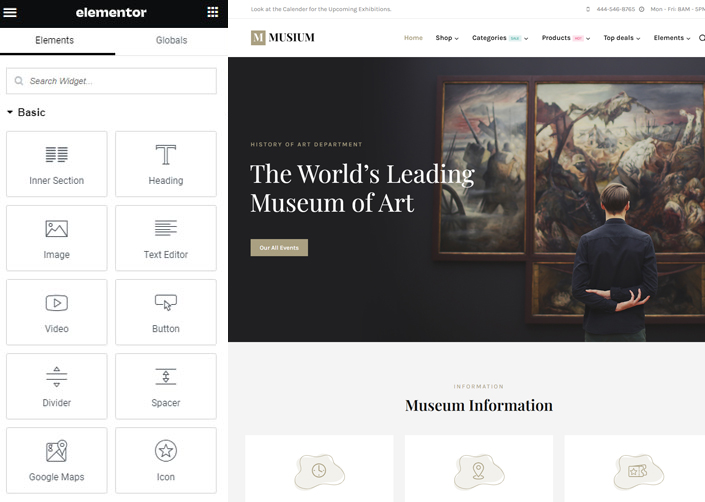The width and height of the screenshot is (705, 502).
Task: Select the Inner Section widget
Action: 57,164
